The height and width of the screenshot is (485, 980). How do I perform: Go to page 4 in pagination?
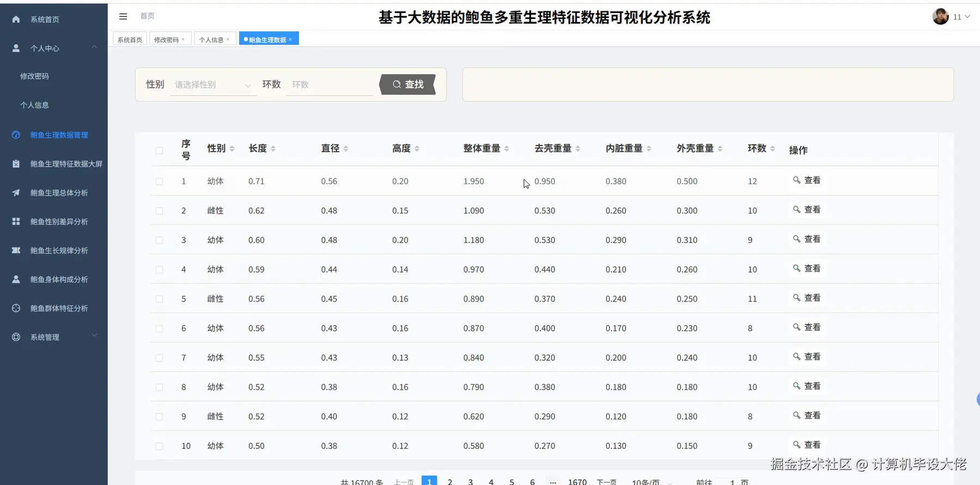pos(491,482)
